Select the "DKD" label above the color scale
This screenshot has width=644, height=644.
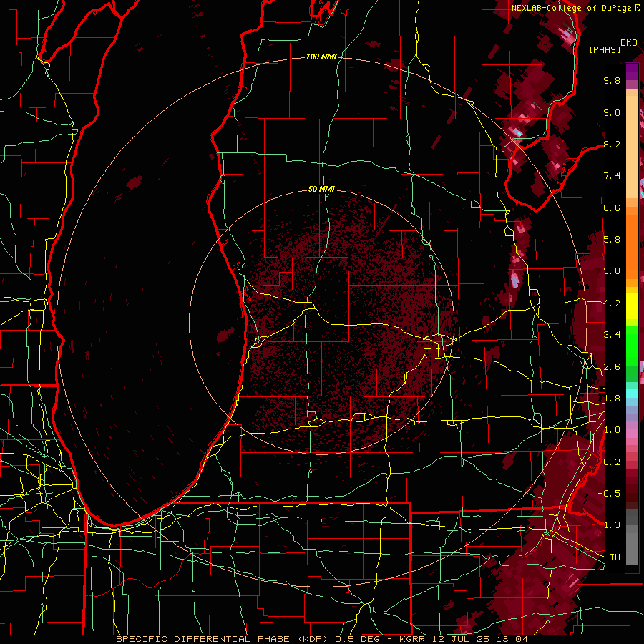(x=629, y=43)
